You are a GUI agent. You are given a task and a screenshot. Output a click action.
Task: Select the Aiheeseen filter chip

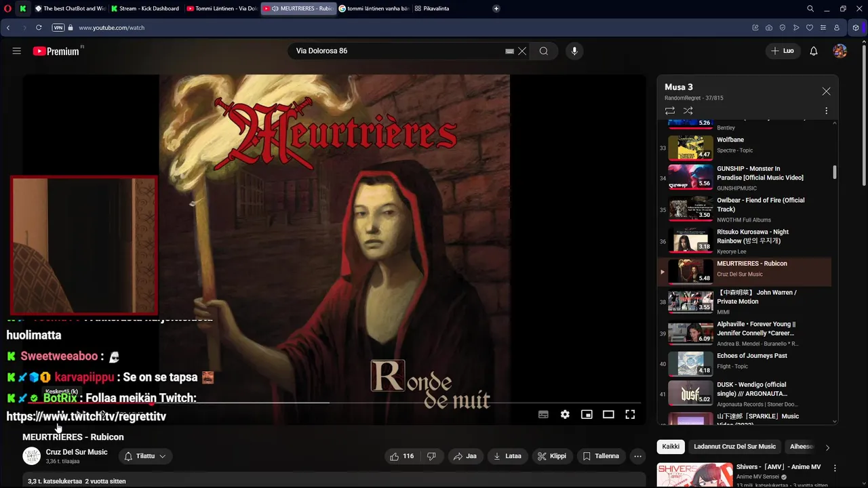pos(801,447)
